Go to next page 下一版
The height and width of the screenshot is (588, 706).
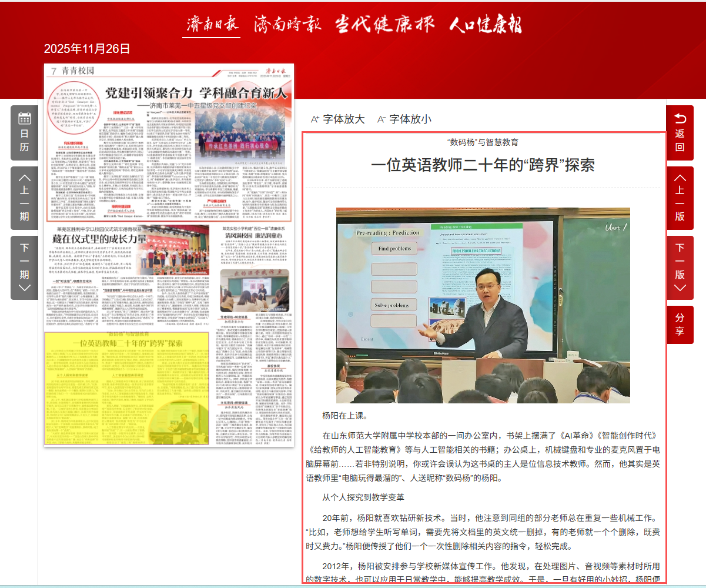pos(680,267)
